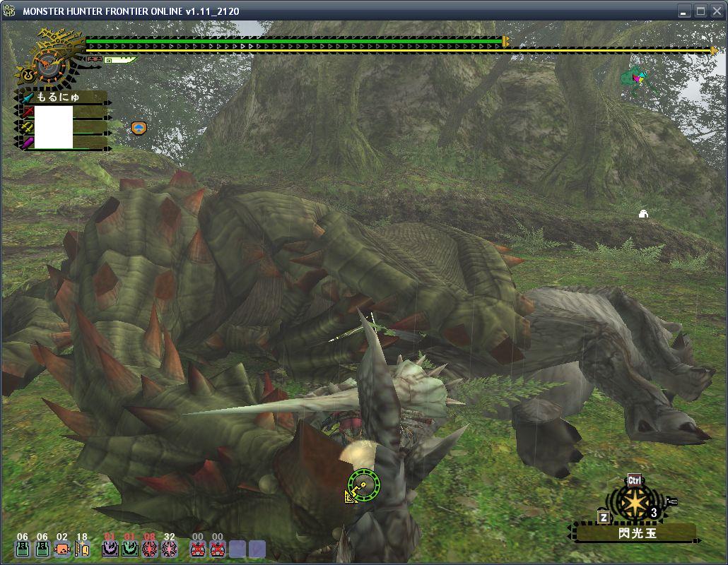Click the small white marker icon on the hillside

643,213
